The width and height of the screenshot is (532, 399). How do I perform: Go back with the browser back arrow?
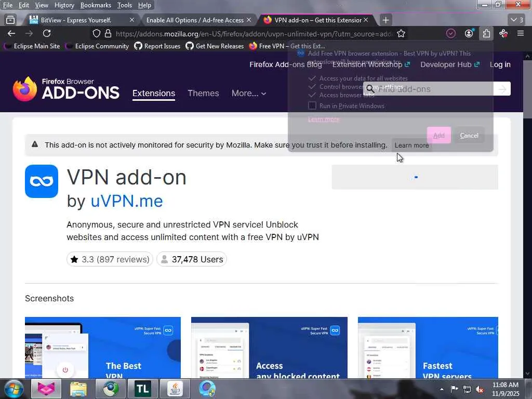pos(11,33)
